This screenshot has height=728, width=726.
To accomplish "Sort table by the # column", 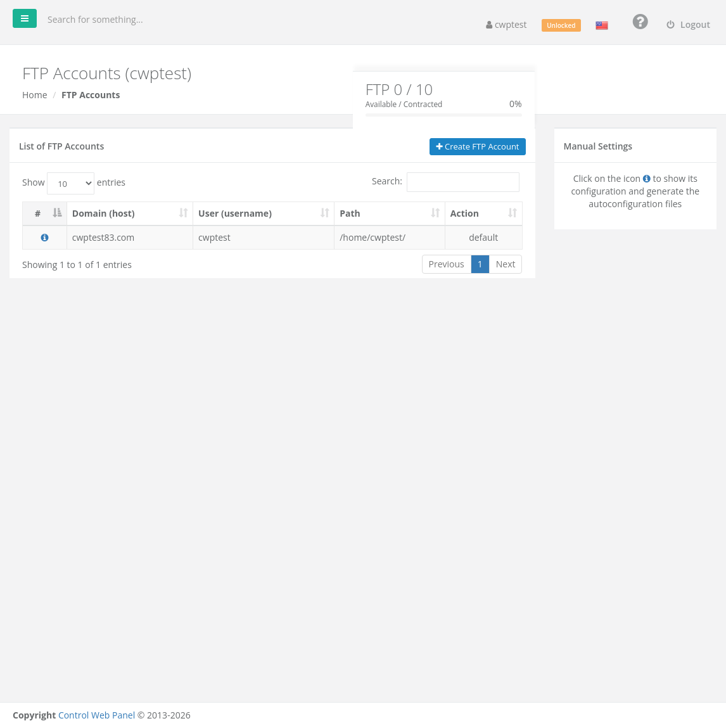I will 44,214.
